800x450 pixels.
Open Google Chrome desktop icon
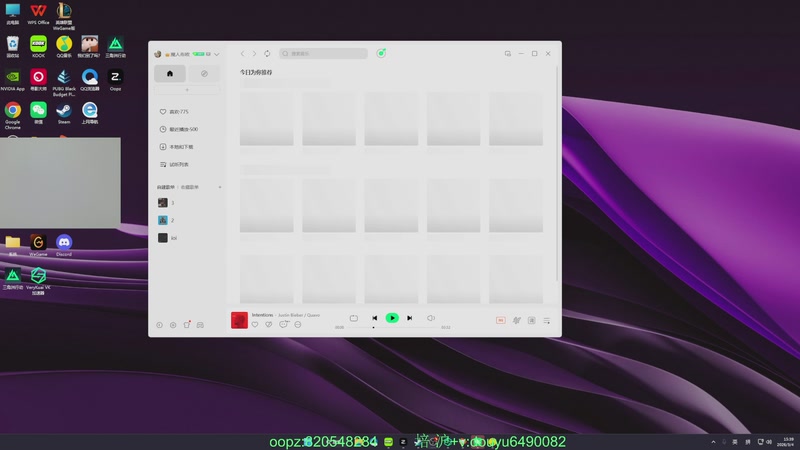coord(13,115)
